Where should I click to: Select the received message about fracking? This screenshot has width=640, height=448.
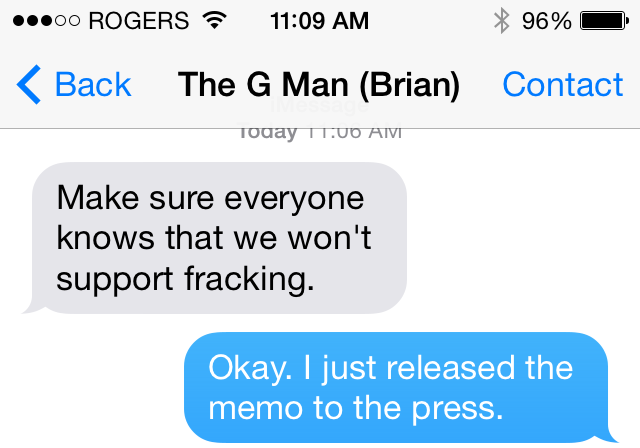[x=214, y=238]
